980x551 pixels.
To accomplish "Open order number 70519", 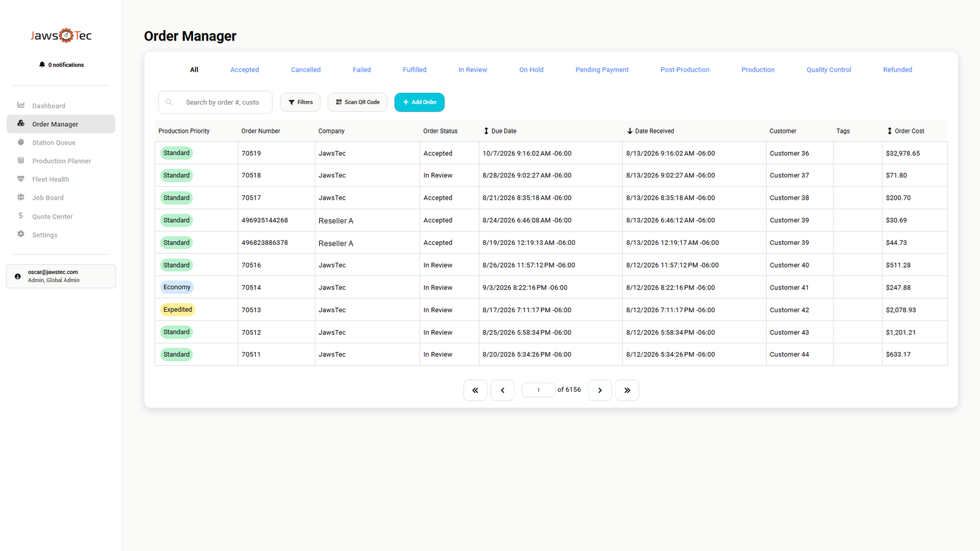I will (251, 153).
